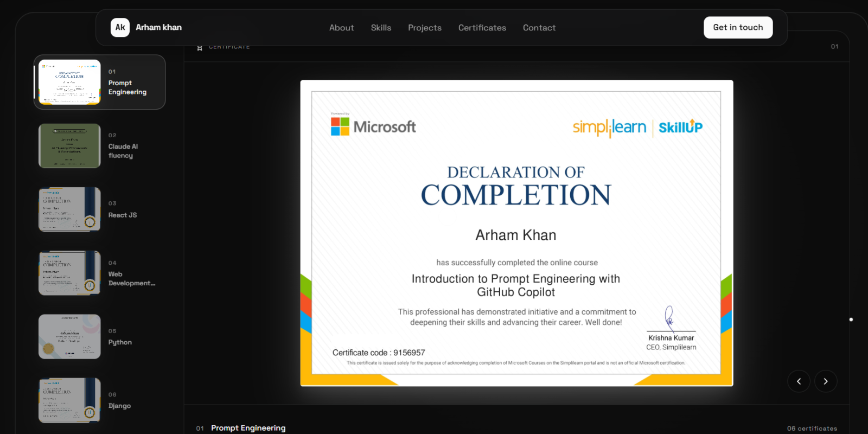The width and height of the screenshot is (868, 434).
Task: Select the React JS certificate thumbnail
Action: 69,209
